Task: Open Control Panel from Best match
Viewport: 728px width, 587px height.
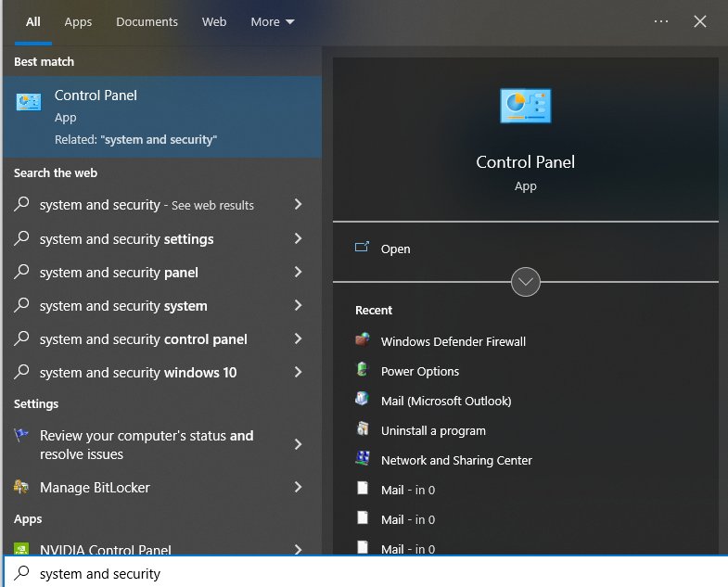Action: tap(162, 117)
